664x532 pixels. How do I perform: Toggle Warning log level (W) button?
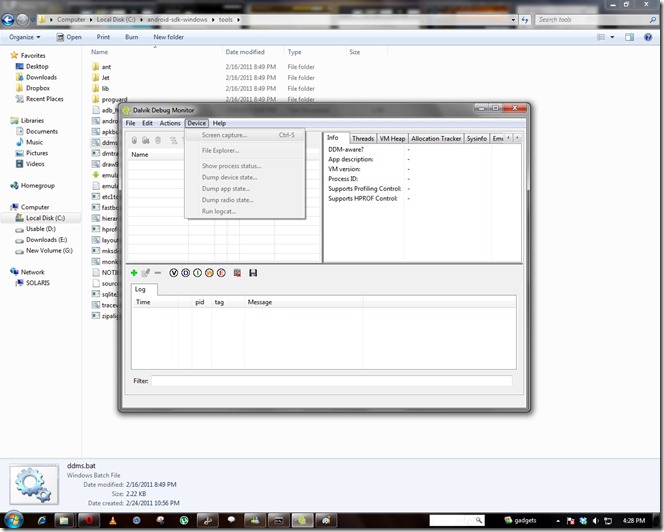pos(209,273)
